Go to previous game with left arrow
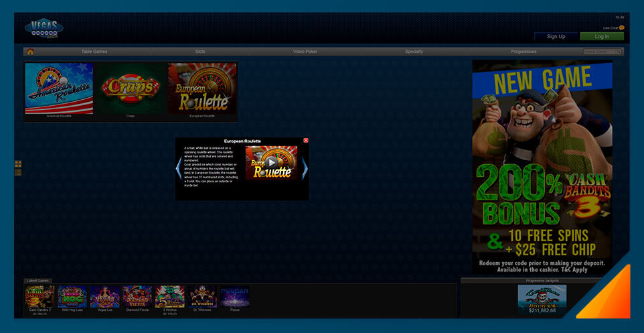 click(x=178, y=168)
